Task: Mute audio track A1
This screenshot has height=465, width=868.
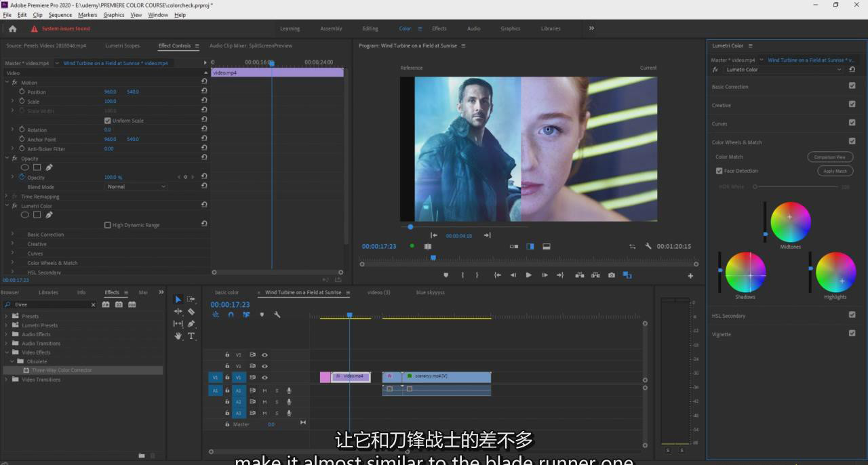Action: coord(264,390)
